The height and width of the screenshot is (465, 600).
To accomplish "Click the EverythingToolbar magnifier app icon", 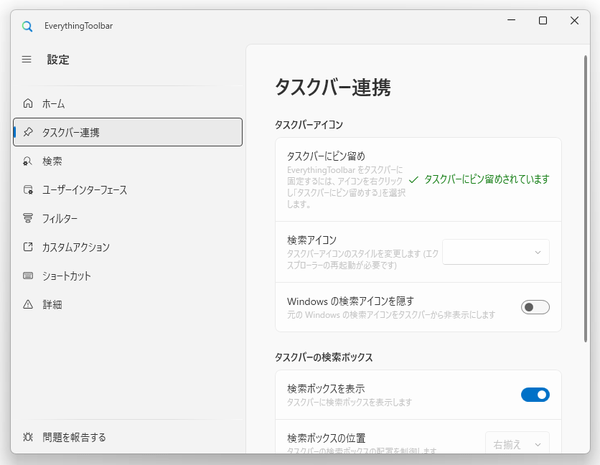I will [x=27, y=26].
